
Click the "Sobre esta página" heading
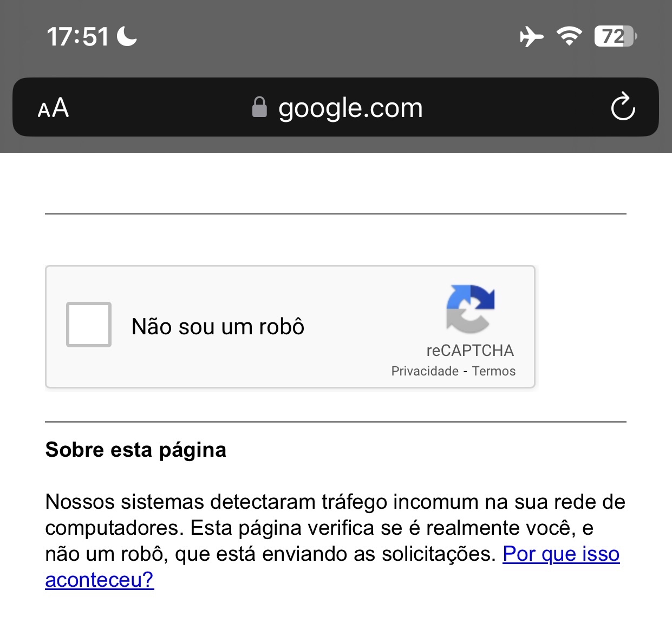136,450
